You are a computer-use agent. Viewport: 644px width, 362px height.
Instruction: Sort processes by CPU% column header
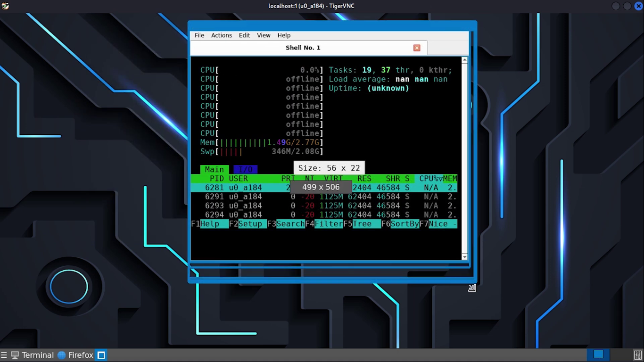point(428,179)
